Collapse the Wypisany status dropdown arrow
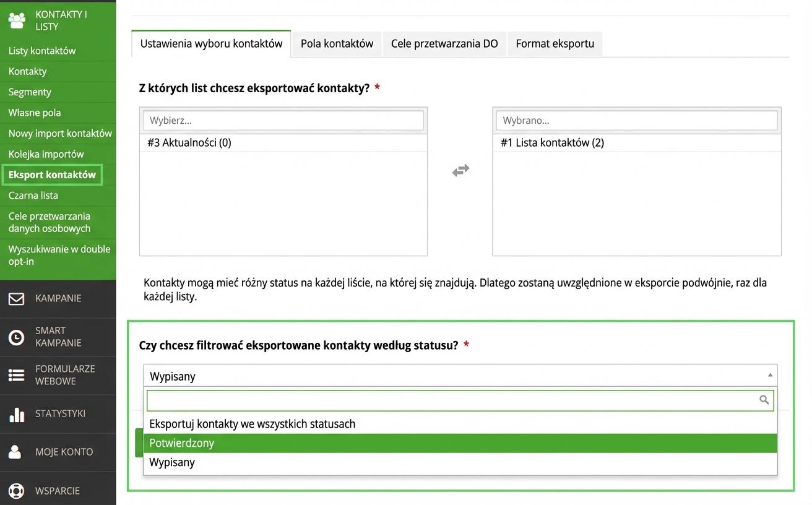Screen dimensions: 812x505 (x=770, y=375)
